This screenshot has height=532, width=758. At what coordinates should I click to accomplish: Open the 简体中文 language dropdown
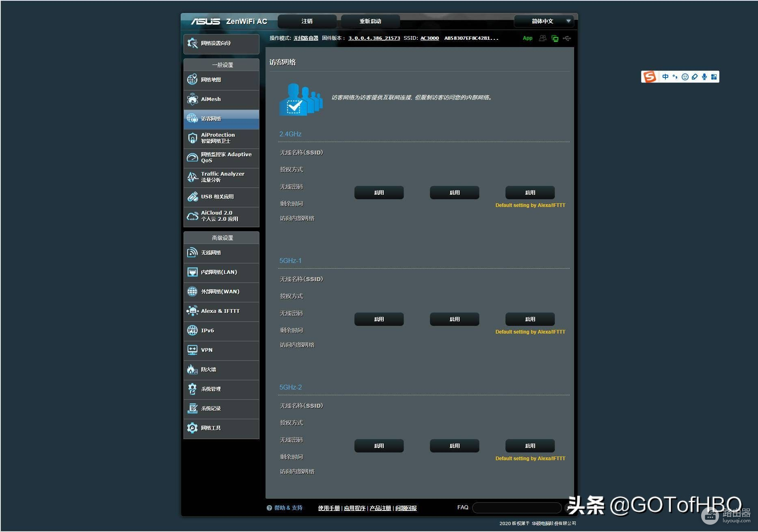(544, 21)
